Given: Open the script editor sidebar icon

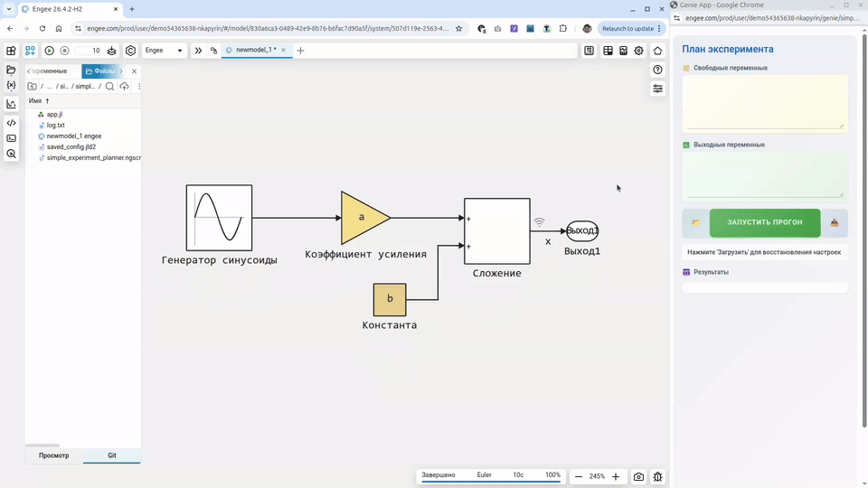Looking at the screenshot, I should [x=11, y=123].
